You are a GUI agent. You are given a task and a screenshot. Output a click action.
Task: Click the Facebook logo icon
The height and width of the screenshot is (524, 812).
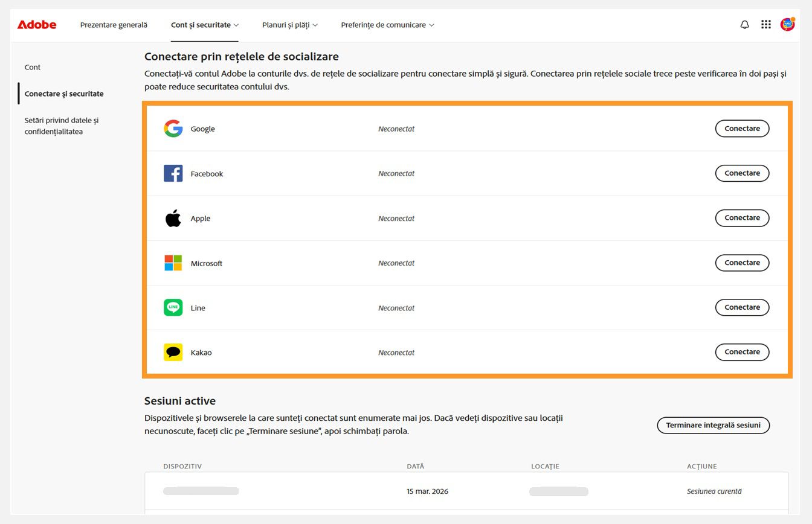tap(173, 173)
